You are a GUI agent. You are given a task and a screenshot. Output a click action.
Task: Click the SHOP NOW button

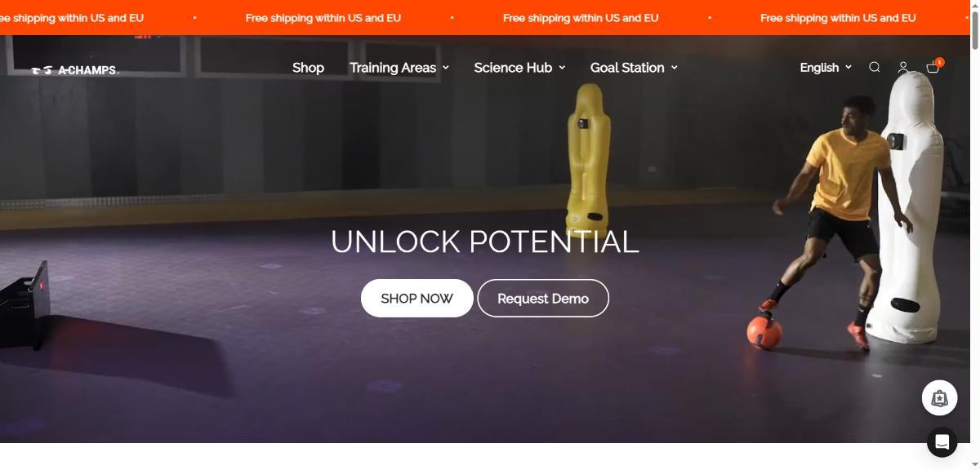point(416,298)
